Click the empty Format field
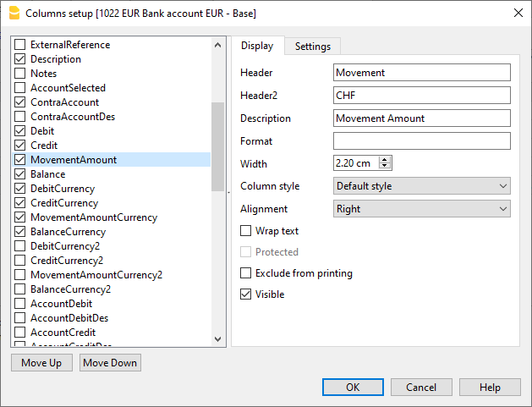532x407 pixels. coord(422,140)
